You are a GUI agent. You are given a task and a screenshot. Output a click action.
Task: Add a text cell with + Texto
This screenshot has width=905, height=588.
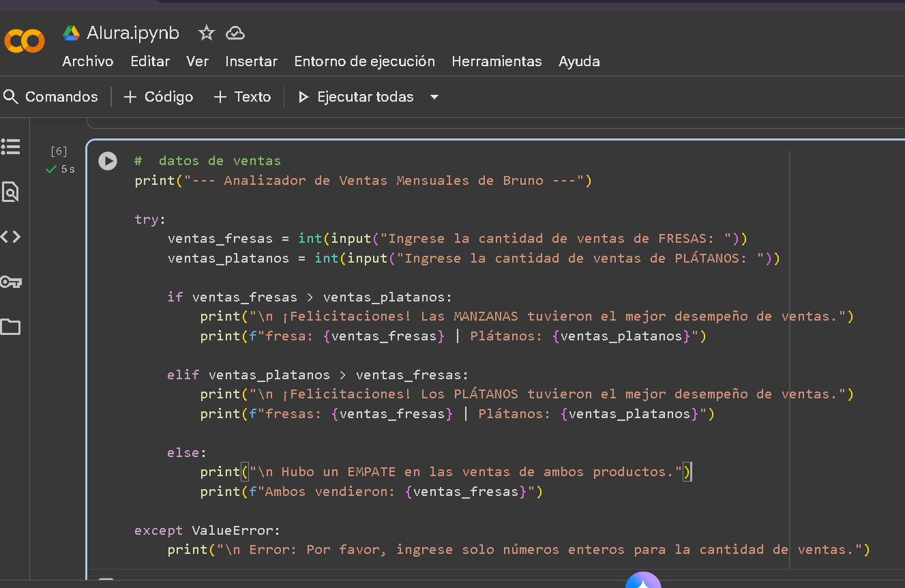[243, 97]
